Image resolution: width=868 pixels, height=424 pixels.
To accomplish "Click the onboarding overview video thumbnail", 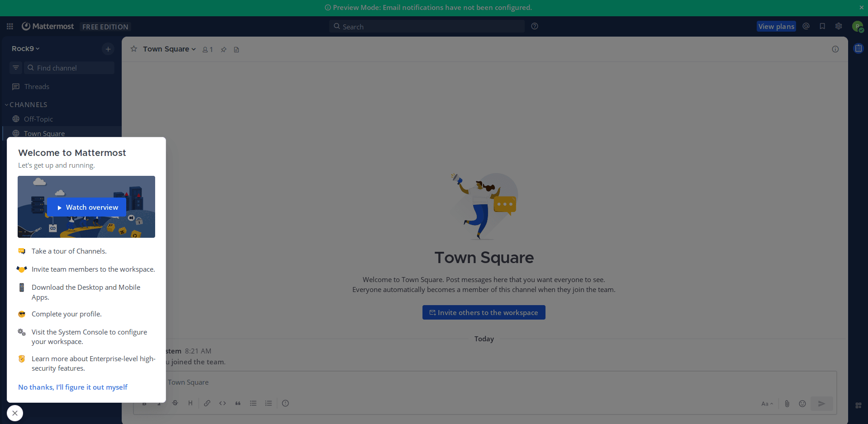I will 86,207.
